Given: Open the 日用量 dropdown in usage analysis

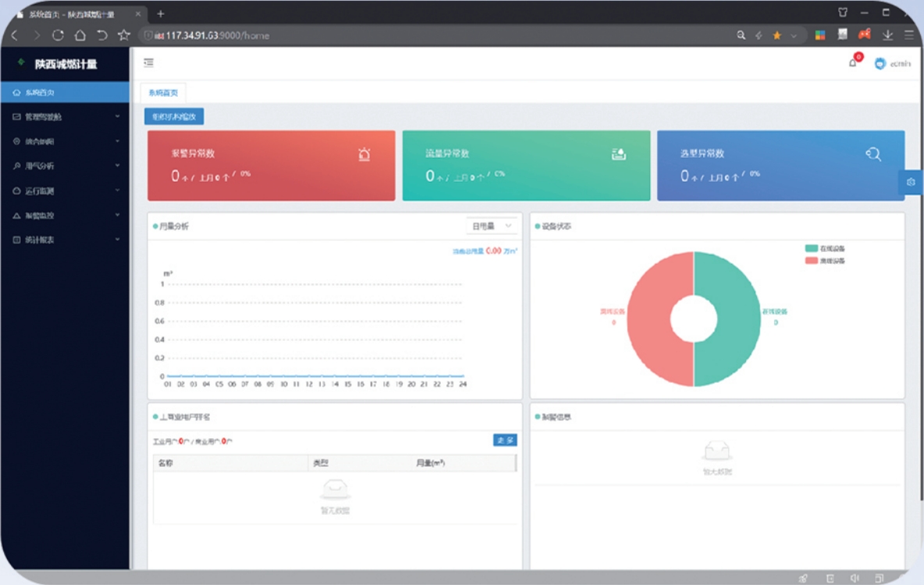Looking at the screenshot, I should [x=492, y=226].
